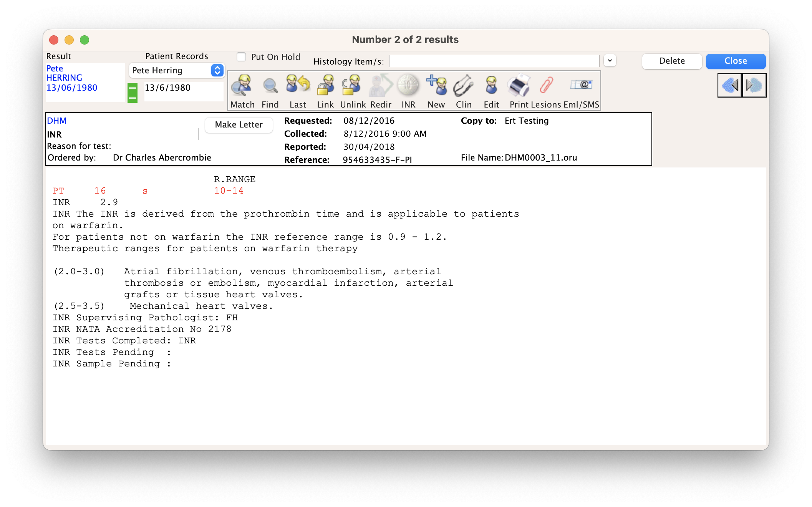Click the Link icon with padlock
Viewport: 812px width, 507px height.
[x=325, y=88]
